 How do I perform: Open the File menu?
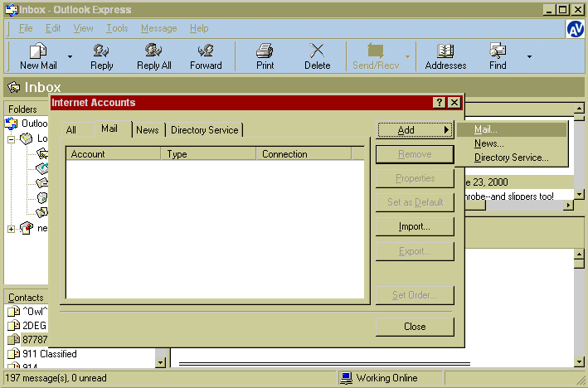point(26,28)
